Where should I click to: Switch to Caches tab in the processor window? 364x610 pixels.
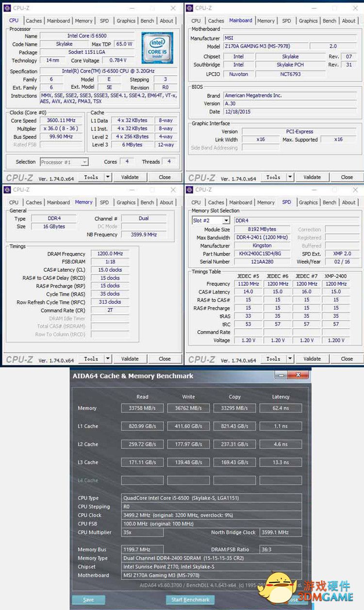pyautogui.click(x=34, y=21)
